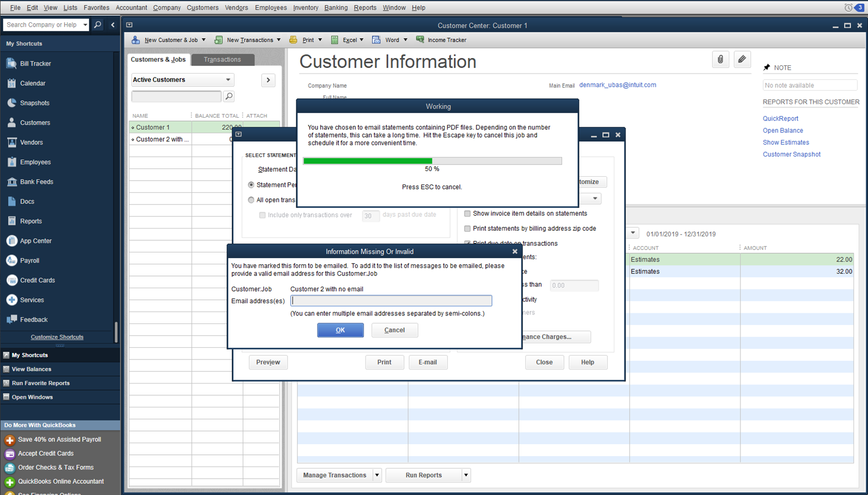The image size is (868, 495).
Task: Click the E-mail button in statements window
Action: (428, 362)
